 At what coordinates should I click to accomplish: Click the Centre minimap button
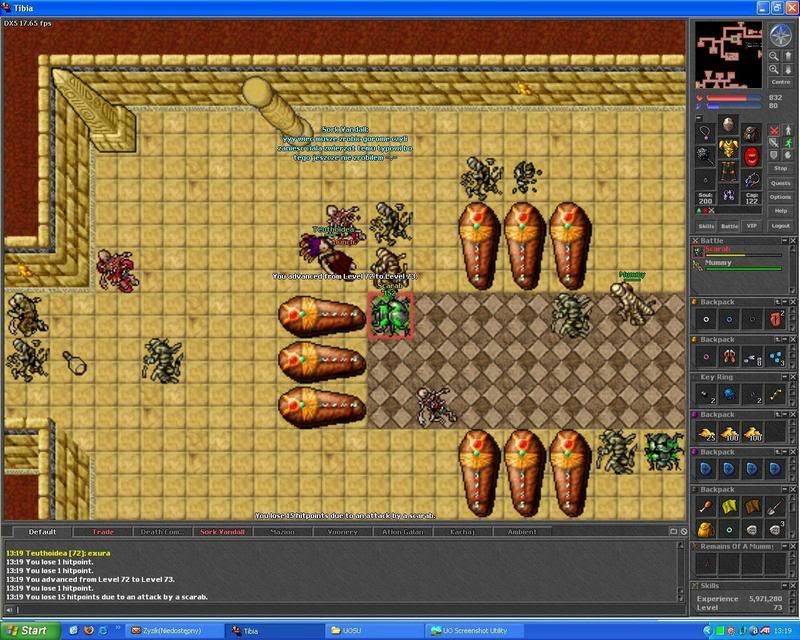click(x=781, y=82)
